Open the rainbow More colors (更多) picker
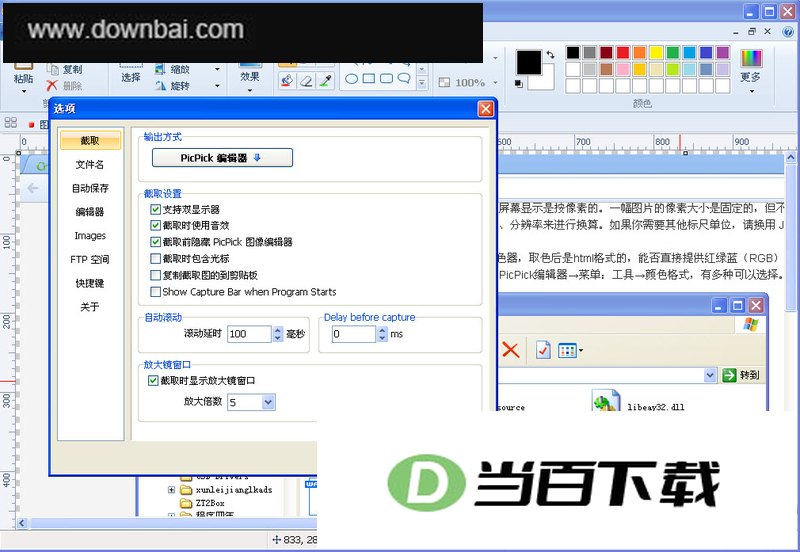 [751, 58]
